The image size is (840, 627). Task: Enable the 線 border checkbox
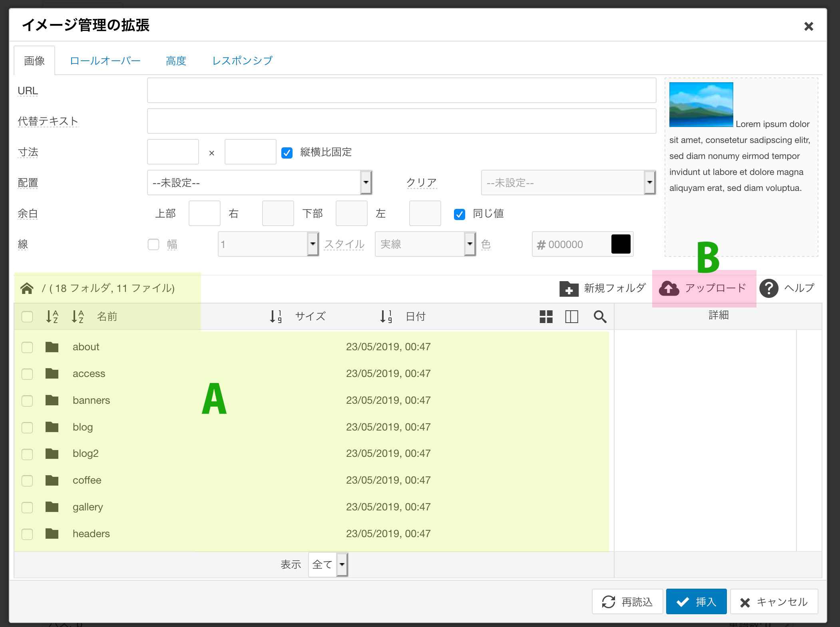click(x=153, y=244)
